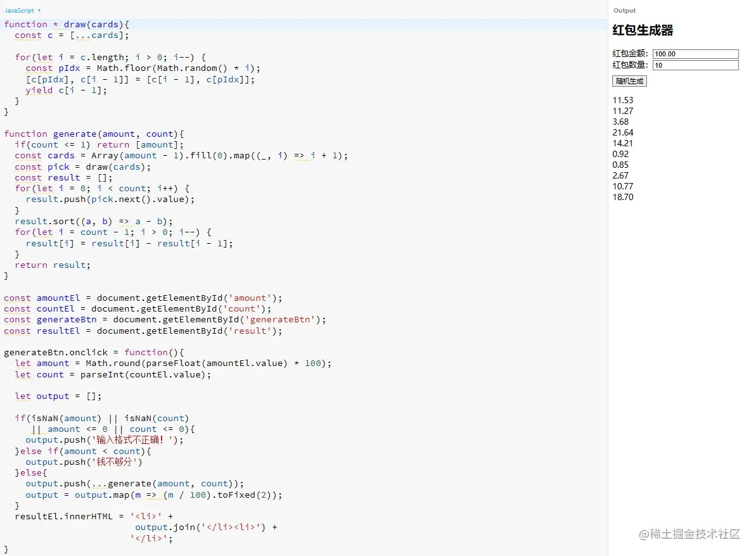Click the 'const pick = draw(cards);' line
Viewport: 756px width, 556px height.
(x=82, y=167)
